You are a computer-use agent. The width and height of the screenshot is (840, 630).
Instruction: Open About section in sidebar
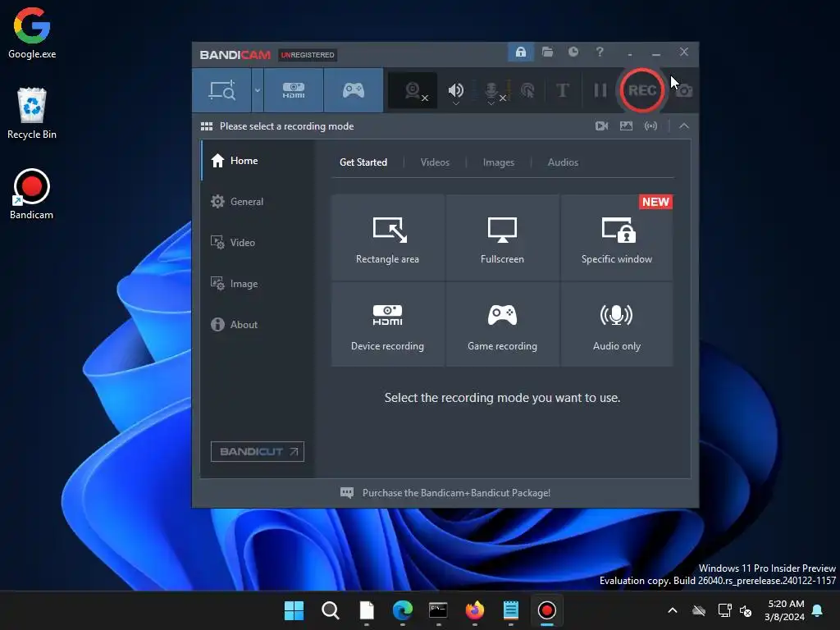click(x=258, y=325)
